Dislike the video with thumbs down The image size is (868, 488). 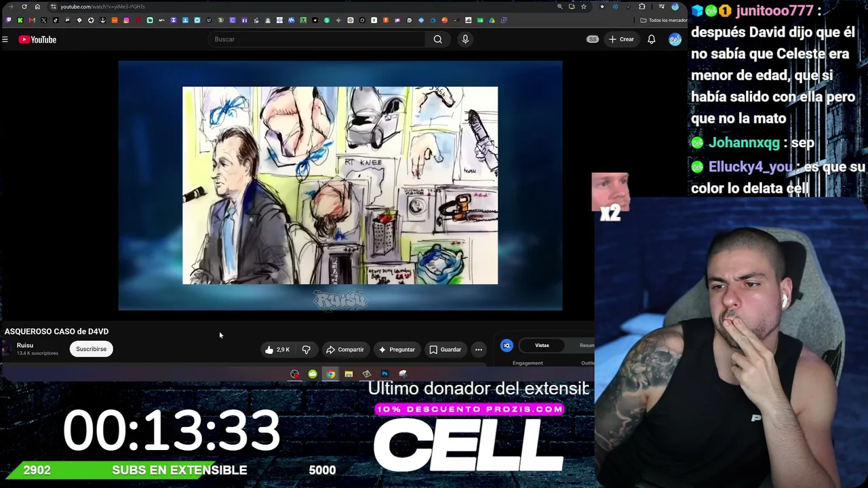(306, 350)
